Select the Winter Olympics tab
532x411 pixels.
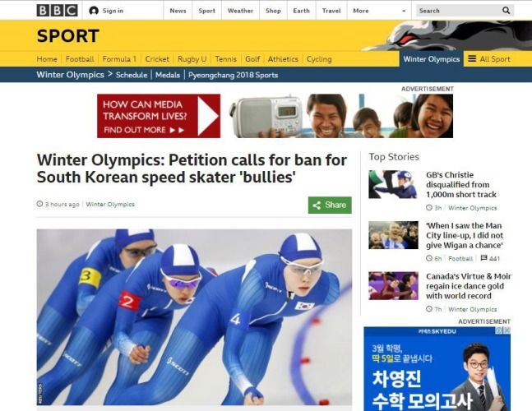(431, 59)
